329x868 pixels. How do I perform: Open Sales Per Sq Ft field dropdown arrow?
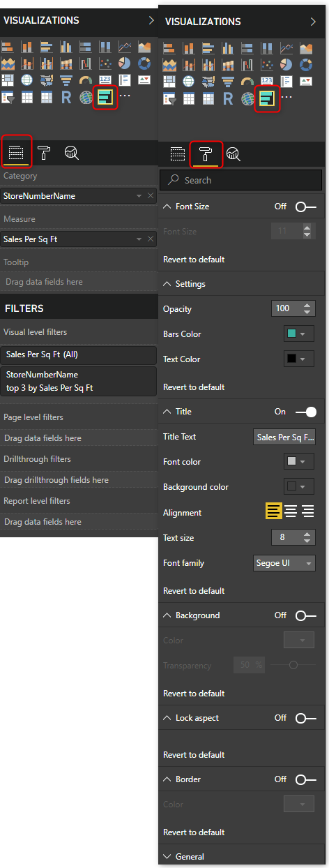tap(139, 239)
